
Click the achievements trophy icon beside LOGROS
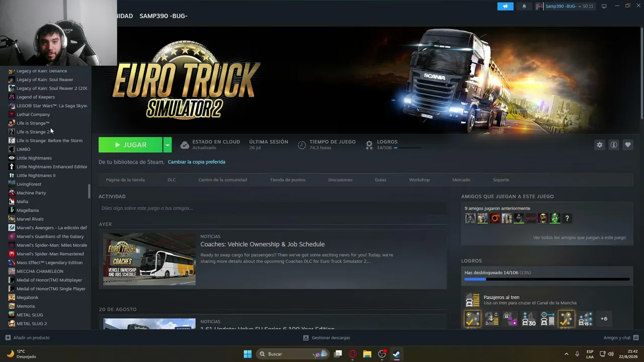click(369, 145)
